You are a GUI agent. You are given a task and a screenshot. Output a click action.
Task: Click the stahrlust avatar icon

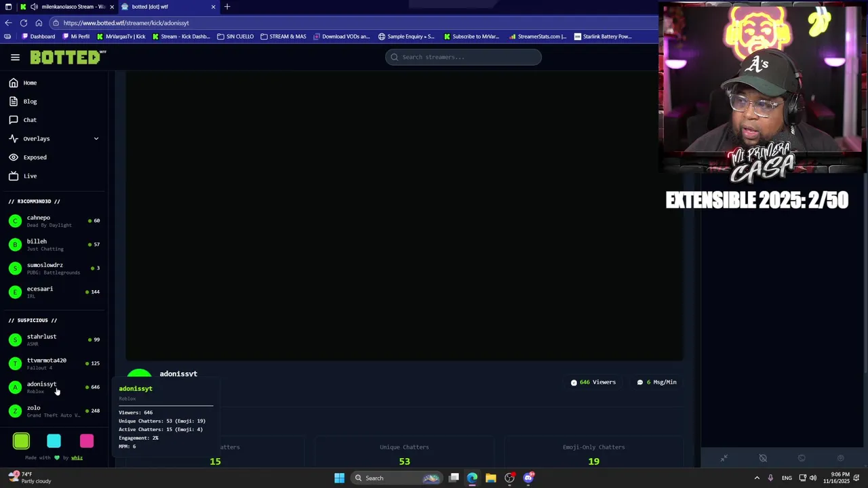pos(15,340)
